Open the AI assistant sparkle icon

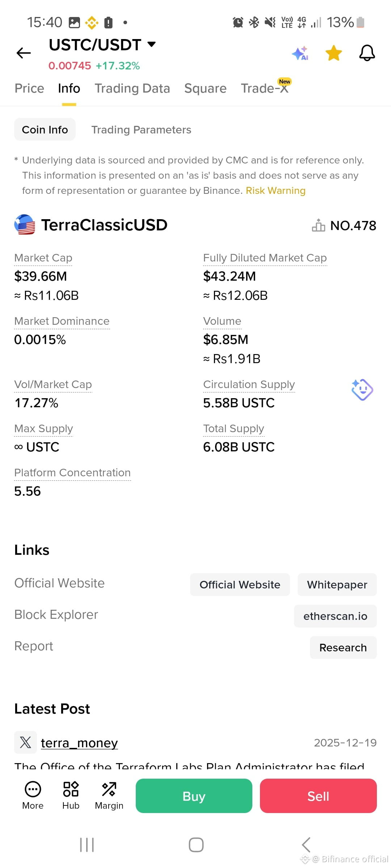coord(300,53)
